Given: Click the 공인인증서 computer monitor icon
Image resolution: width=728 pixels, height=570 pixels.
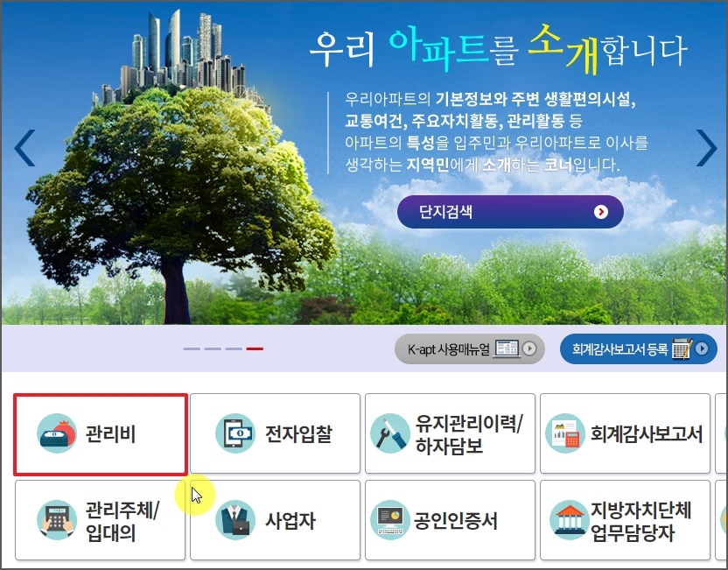Looking at the screenshot, I should click(390, 520).
